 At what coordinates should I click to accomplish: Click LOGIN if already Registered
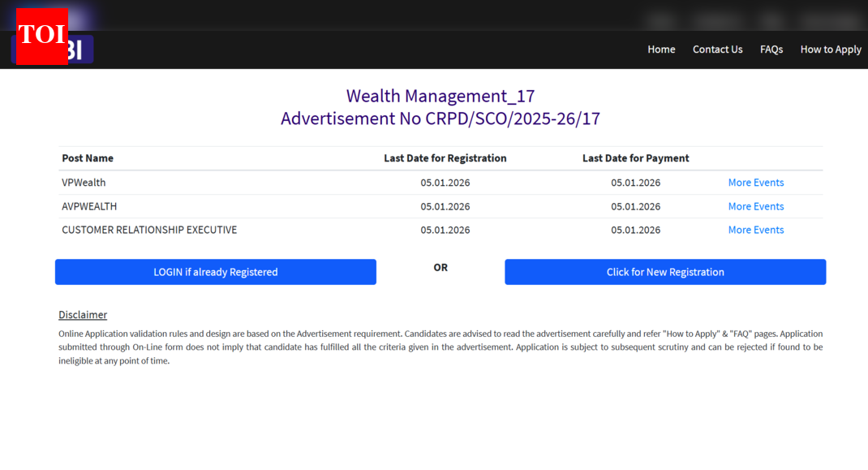pos(215,272)
